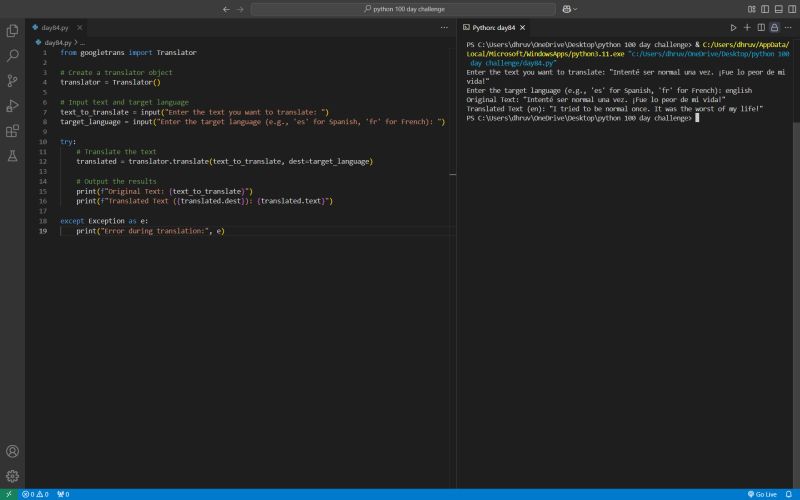This screenshot has width=800, height=500.
Task: Click '# Create a translator object' comment
Action: click(x=116, y=72)
